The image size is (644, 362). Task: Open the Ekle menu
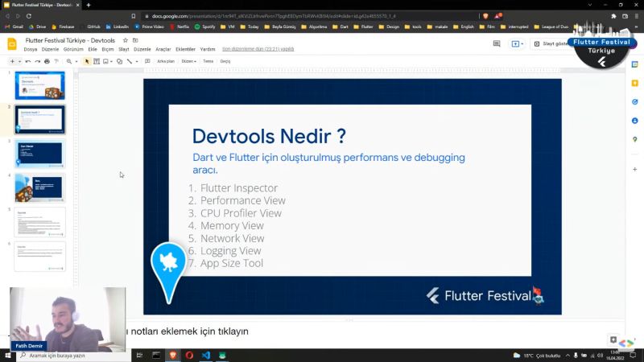tap(93, 49)
